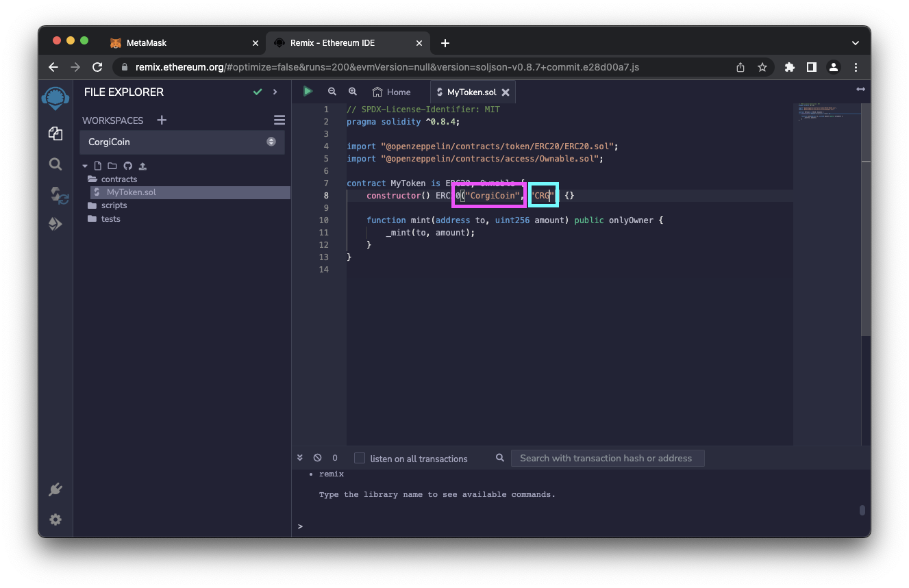Open the Chrome three-dot menu
Screen dimensions: 909x588
pyautogui.click(x=856, y=67)
